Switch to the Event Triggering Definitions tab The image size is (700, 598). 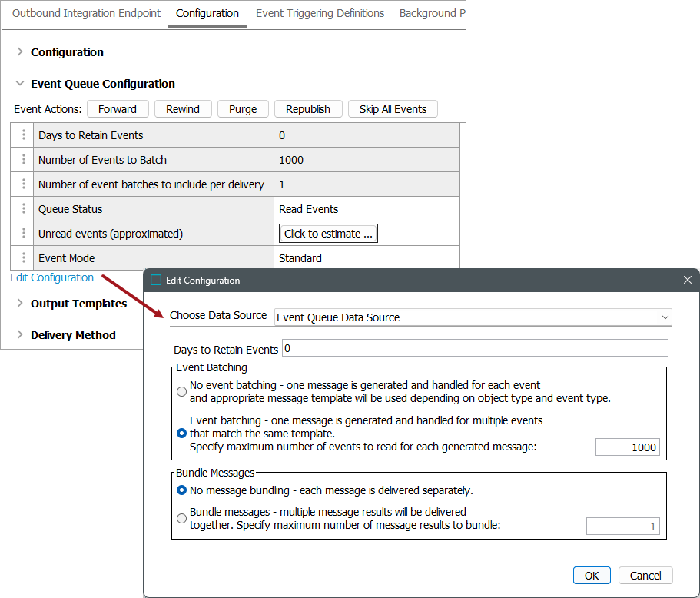pos(320,13)
